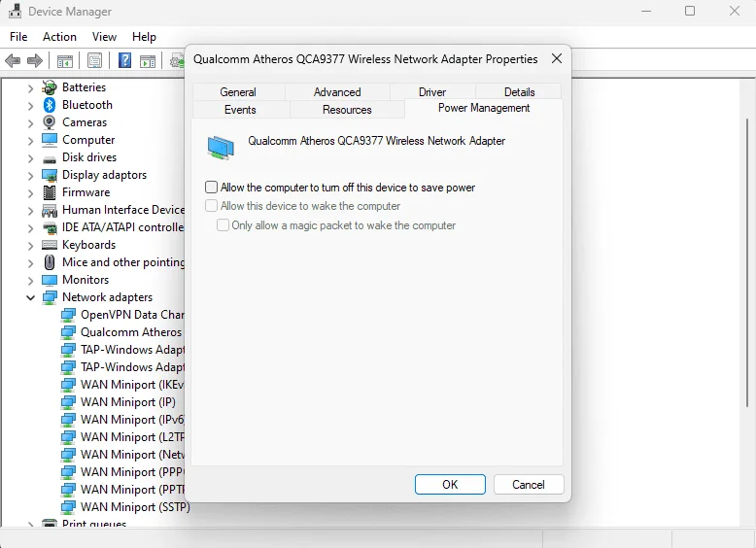Switch to the Resources tab
Image resolution: width=756 pixels, height=548 pixels.
pyautogui.click(x=347, y=110)
